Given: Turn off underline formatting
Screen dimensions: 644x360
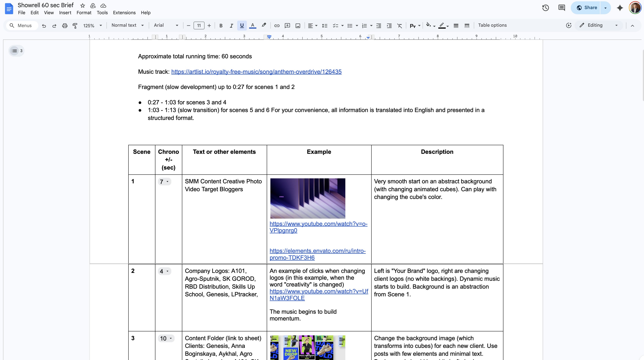Looking at the screenshot, I should 242,25.
